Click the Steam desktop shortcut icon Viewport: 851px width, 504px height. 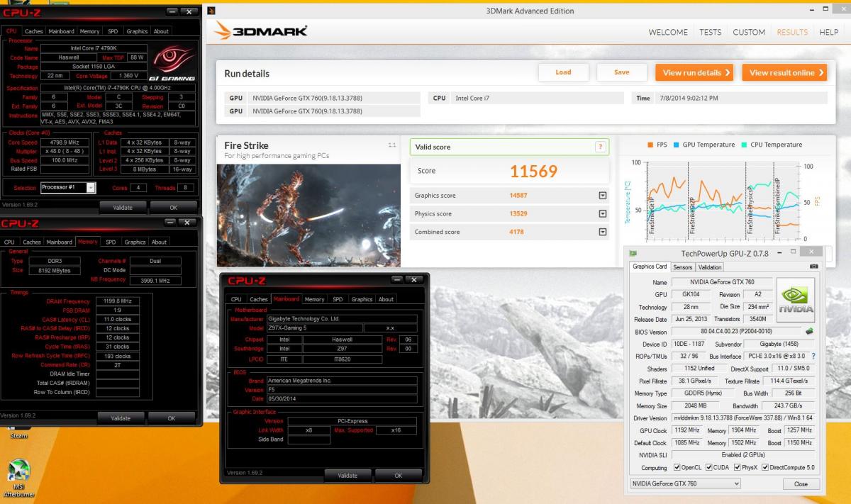click(x=18, y=427)
